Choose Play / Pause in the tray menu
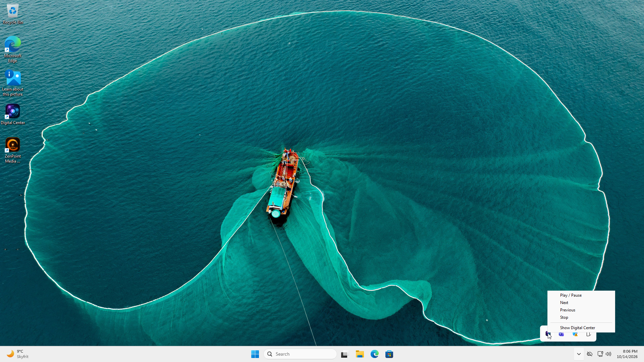Viewport: 644px width, 362px height. click(581, 295)
